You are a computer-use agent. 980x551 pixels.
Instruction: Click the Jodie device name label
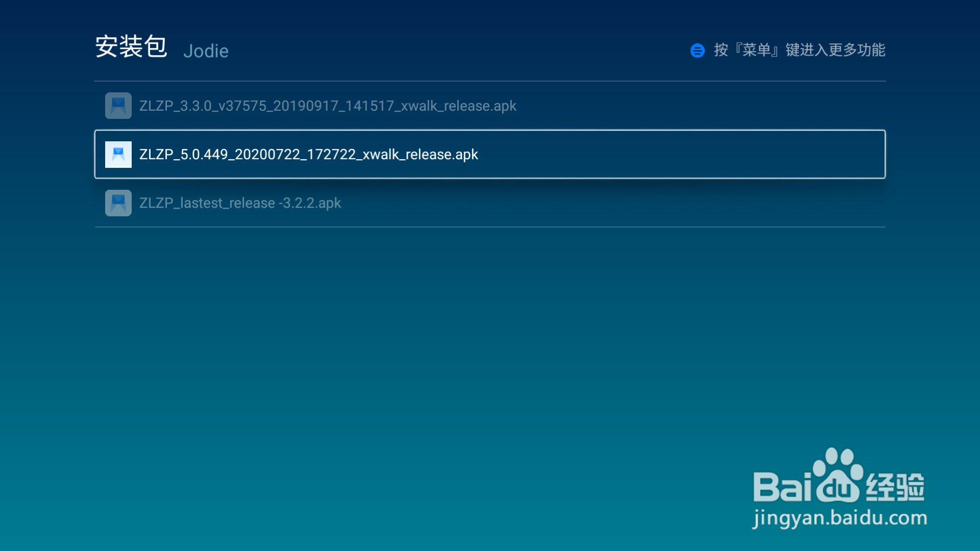coord(206,51)
